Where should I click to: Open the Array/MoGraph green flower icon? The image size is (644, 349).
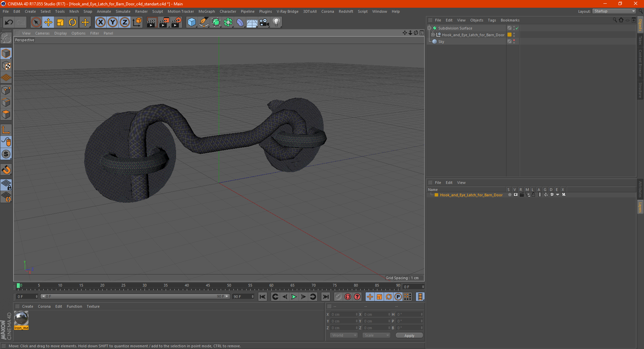[228, 22]
